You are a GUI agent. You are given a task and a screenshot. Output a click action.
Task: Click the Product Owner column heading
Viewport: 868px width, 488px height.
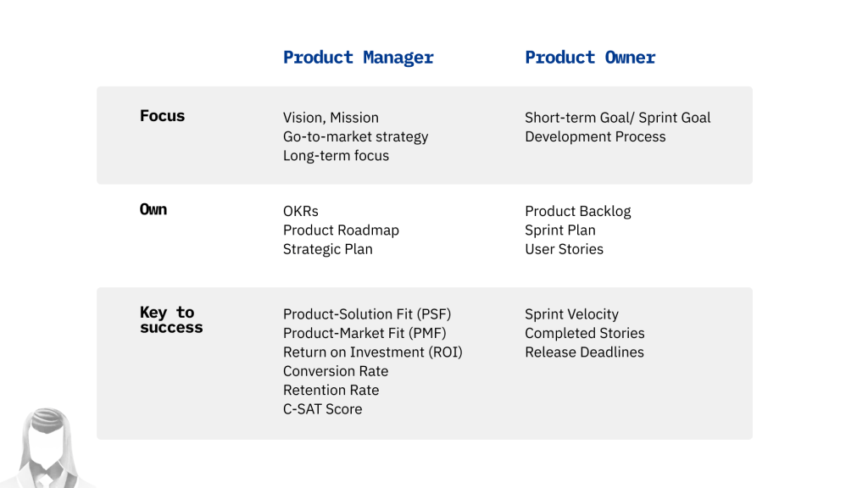click(590, 58)
